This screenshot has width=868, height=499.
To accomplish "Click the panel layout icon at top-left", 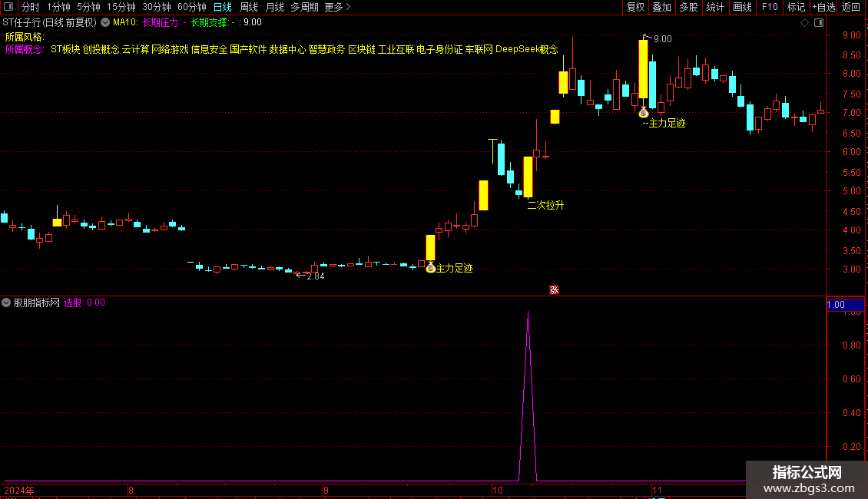I will pos(8,7).
